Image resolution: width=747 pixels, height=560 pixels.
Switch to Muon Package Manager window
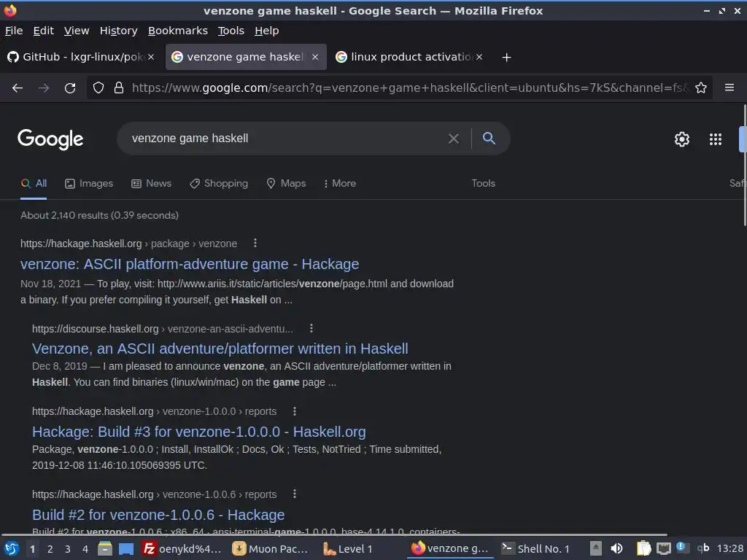pyautogui.click(x=271, y=549)
